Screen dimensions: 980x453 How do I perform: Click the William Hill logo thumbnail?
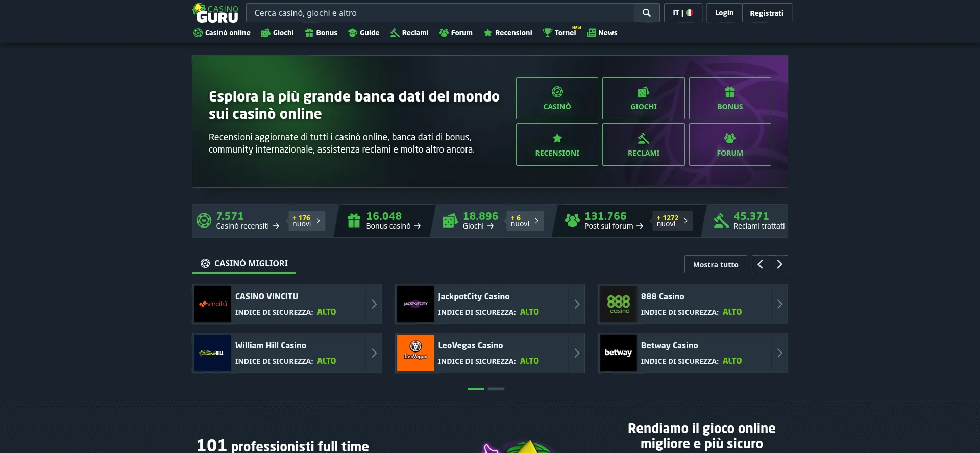(x=213, y=353)
